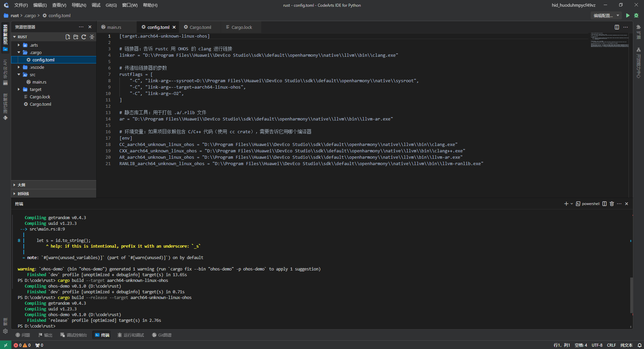The width and height of the screenshot is (644, 349).
Task: Click the editor minimap preview
Action: pos(609,40)
